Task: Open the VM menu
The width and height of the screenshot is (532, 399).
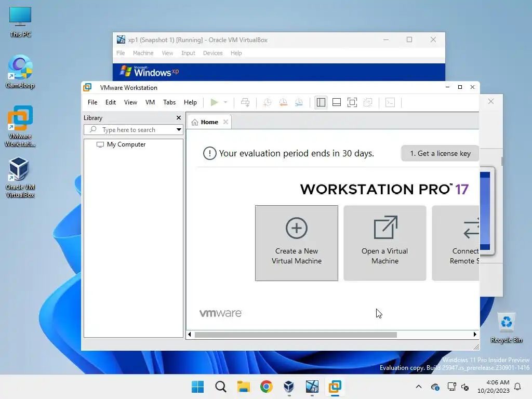Action: [150, 102]
